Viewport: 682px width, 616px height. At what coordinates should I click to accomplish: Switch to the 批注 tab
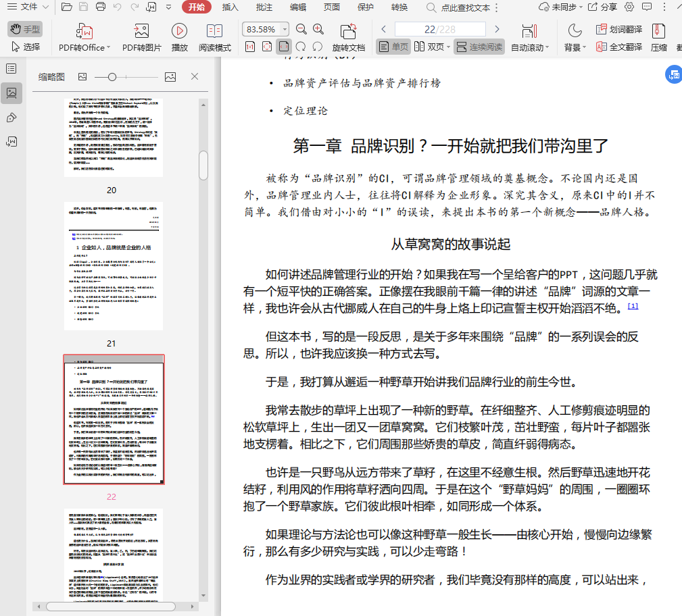click(x=264, y=7)
